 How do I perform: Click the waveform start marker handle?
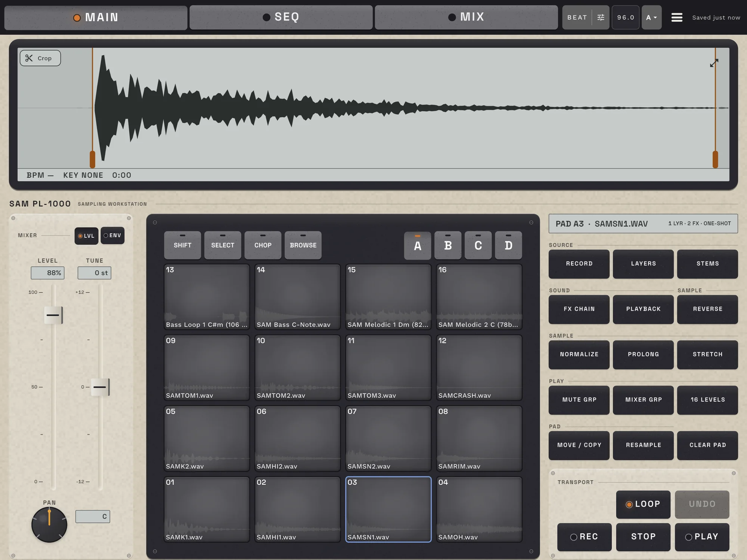pyautogui.click(x=92, y=159)
